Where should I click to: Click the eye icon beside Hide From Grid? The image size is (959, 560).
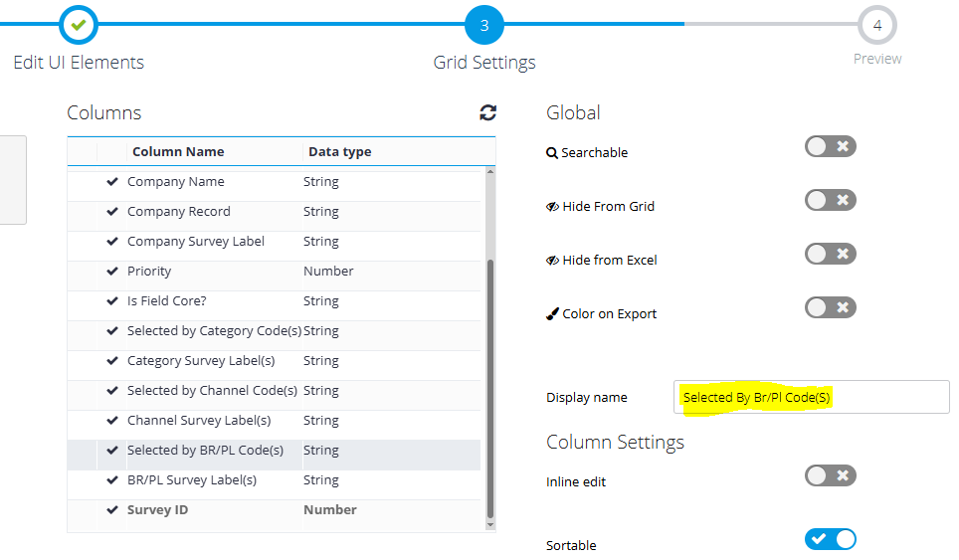tap(552, 207)
